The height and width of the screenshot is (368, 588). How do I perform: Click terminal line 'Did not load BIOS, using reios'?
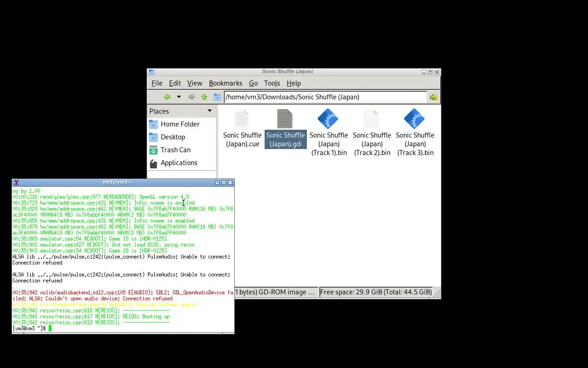tap(153, 245)
